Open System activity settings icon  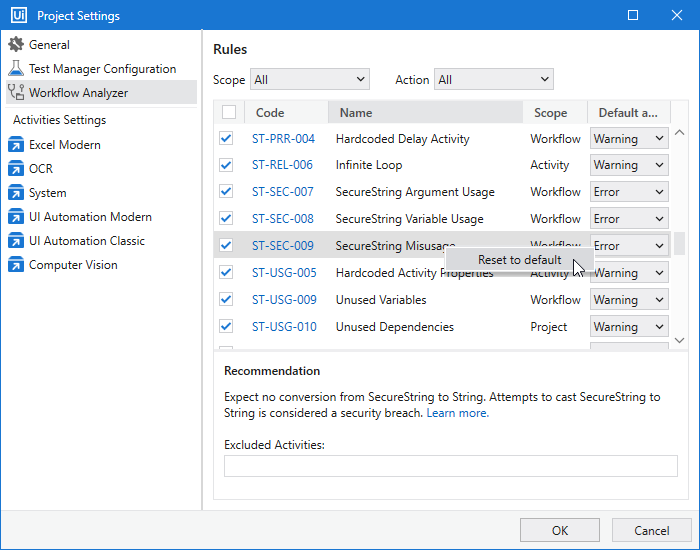(x=16, y=193)
